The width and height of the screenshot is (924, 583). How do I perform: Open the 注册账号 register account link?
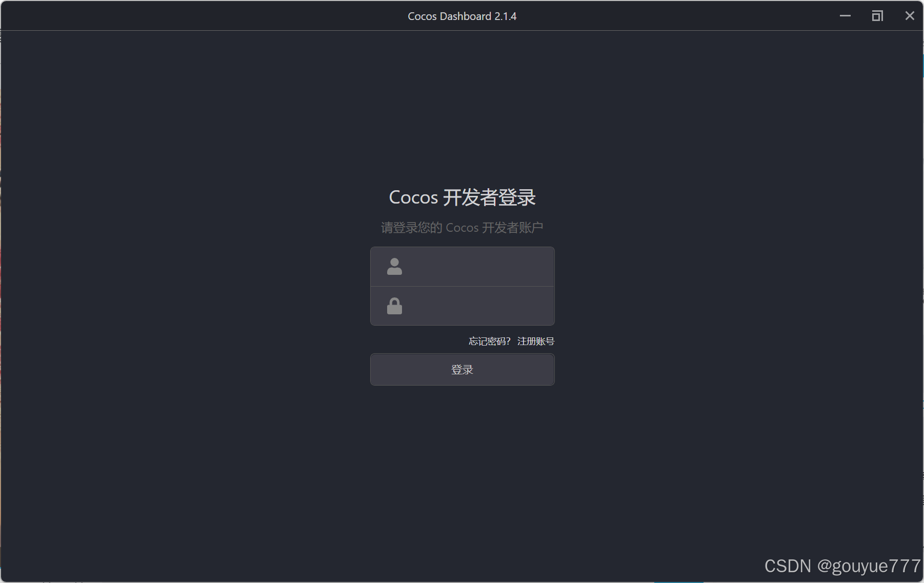tap(535, 341)
